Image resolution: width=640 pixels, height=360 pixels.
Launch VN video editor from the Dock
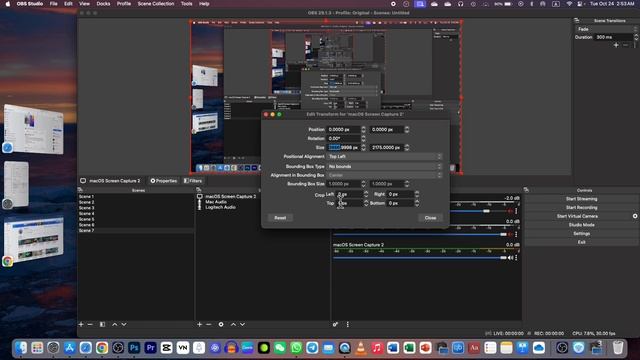(182, 347)
